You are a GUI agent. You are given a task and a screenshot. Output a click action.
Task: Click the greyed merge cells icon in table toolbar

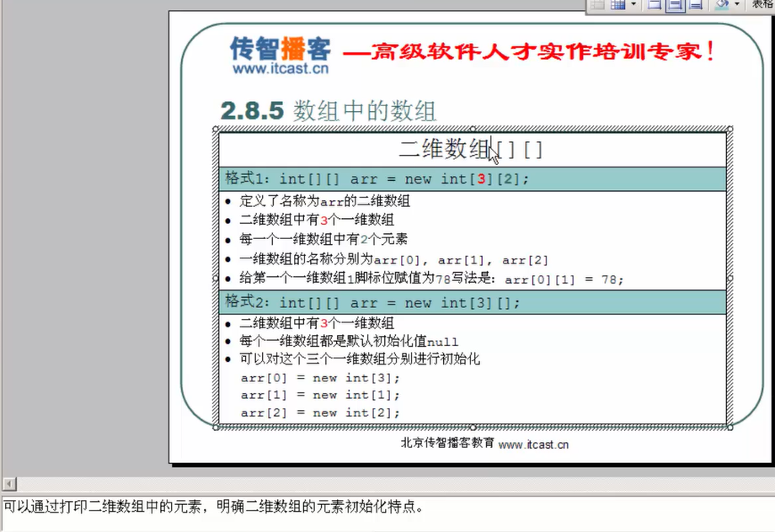[597, 4]
